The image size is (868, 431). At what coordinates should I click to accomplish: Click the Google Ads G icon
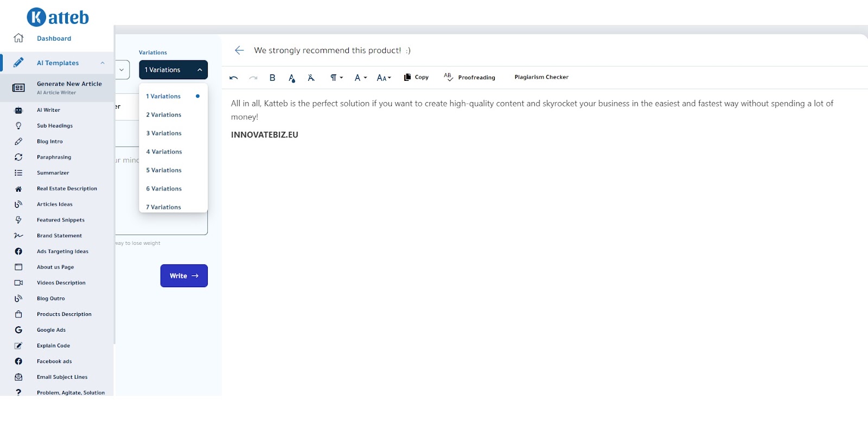point(18,330)
